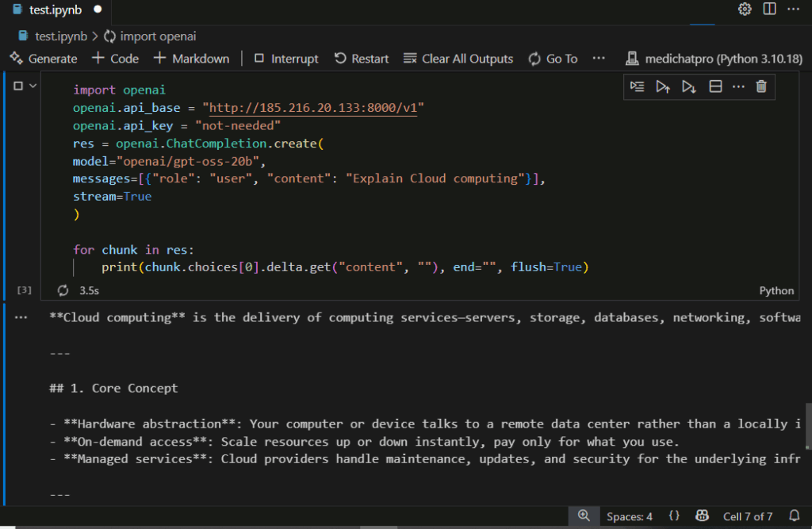Open the cell output ellipsis menu
812x529 pixels.
click(x=21, y=317)
